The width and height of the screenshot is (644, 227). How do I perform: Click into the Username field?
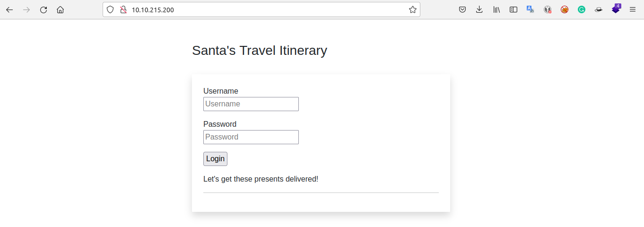tap(251, 104)
